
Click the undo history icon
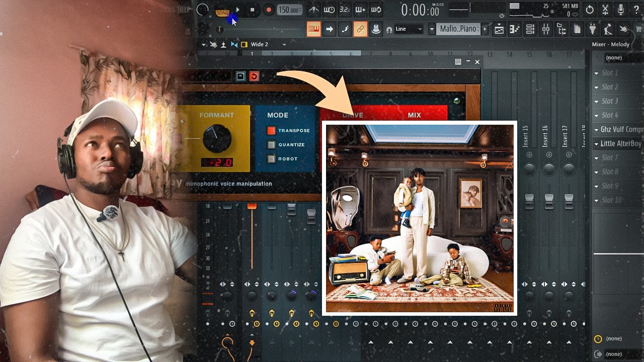click(590, 10)
